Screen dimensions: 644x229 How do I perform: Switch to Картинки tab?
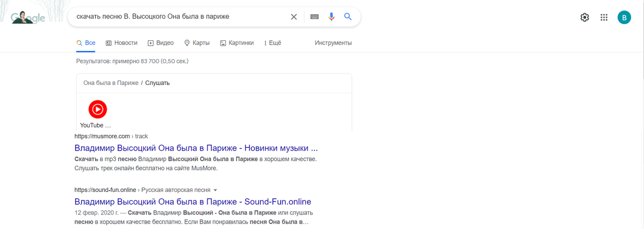[237, 43]
